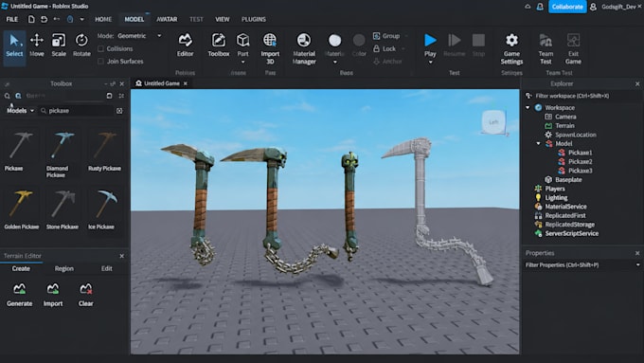Click the new file icon
Image resolution: width=644 pixels, height=363 pixels.
[x=31, y=19]
